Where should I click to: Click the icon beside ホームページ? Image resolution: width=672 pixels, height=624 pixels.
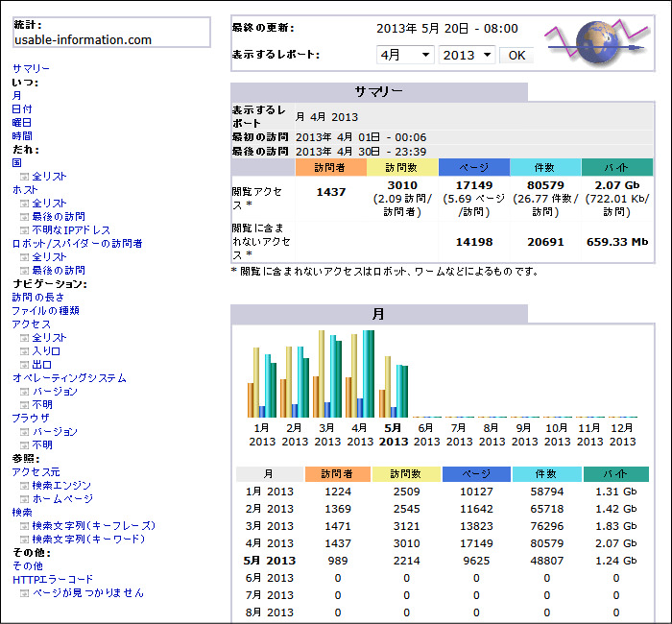[x=24, y=499]
